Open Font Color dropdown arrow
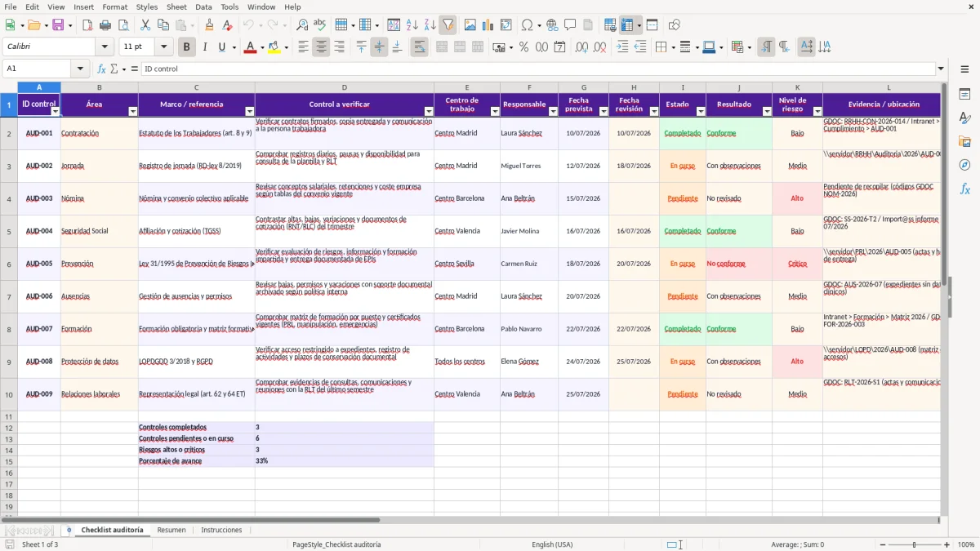 point(261,47)
